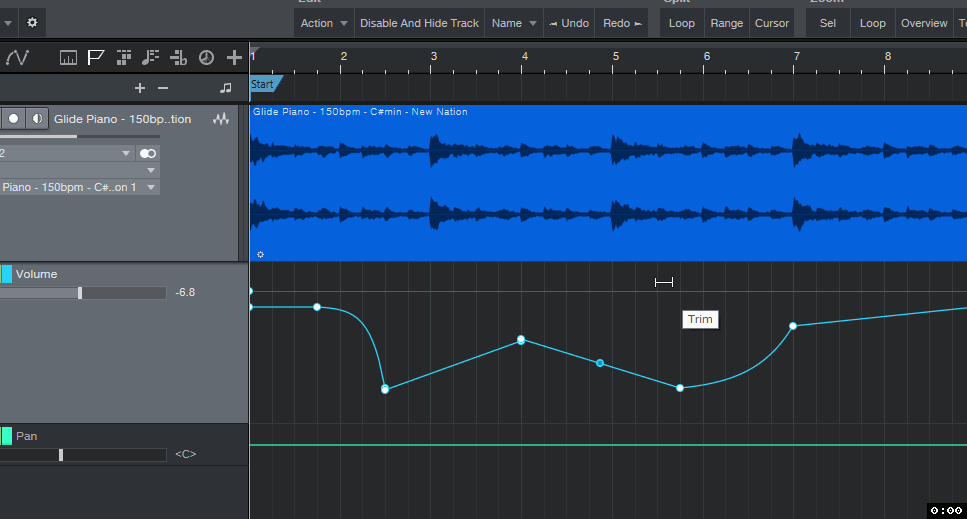The width and height of the screenshot is (967, 519).
Task: Click the musical notes icon on marker lane
Action: (x=226, y=88)
